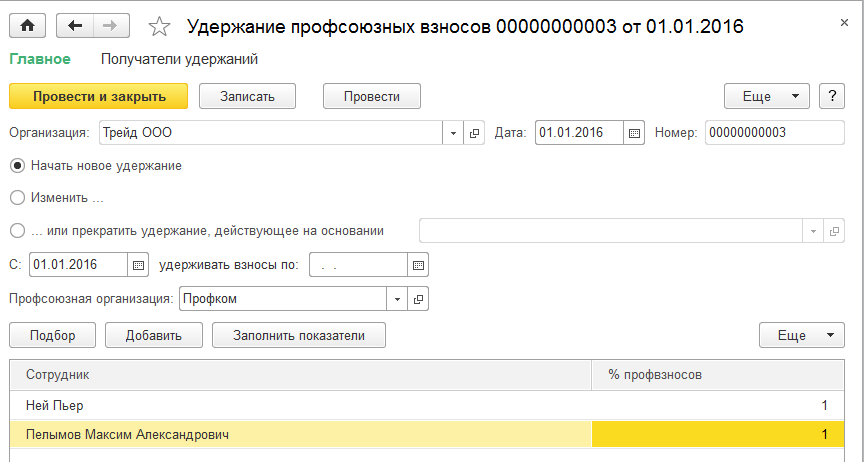
Task: Click the Home icon button
Action: click(27, 27)
